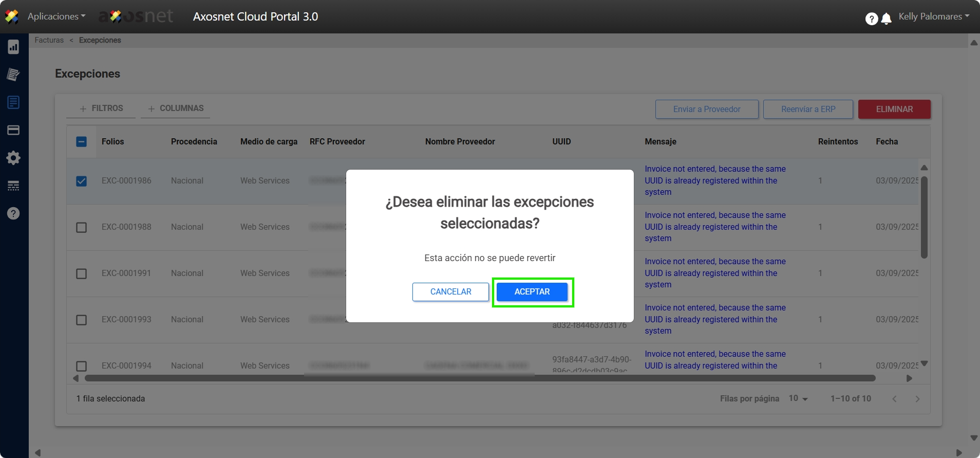Click the payment card sidebar icon
Viewport: 980px width, 458px height.
13,130
